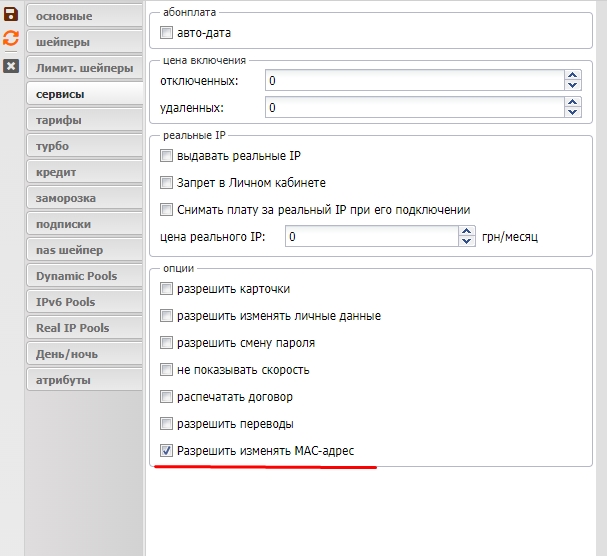Viewport: 607px width, 556px height.
Task: Select the Dynamic Pools tab
Action: click(83, 276)
